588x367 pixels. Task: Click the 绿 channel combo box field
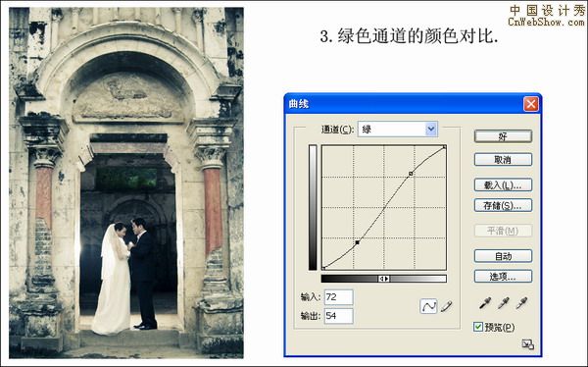[x=398, y=130]
